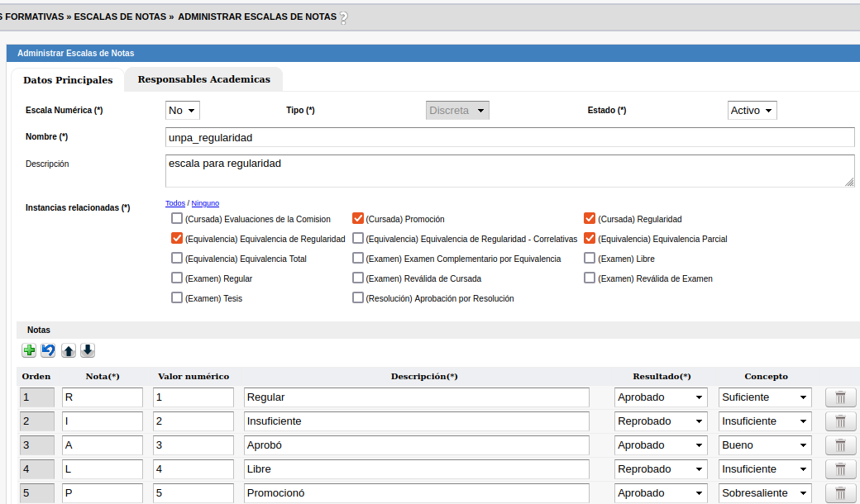Uncheck (Cursada) Regularidad
The height and width of the screenshot is (504, 860).
(x=590, y=219)
